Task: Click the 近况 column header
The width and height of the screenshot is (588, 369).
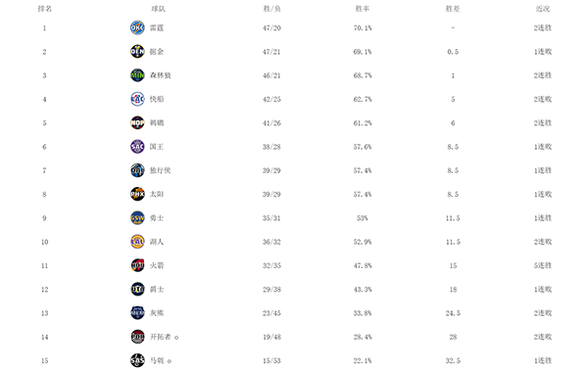Action: click(x=543, y=9)
